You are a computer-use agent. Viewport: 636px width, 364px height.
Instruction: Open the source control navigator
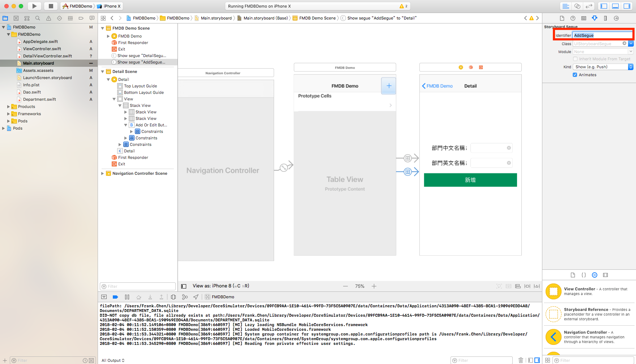16,18
